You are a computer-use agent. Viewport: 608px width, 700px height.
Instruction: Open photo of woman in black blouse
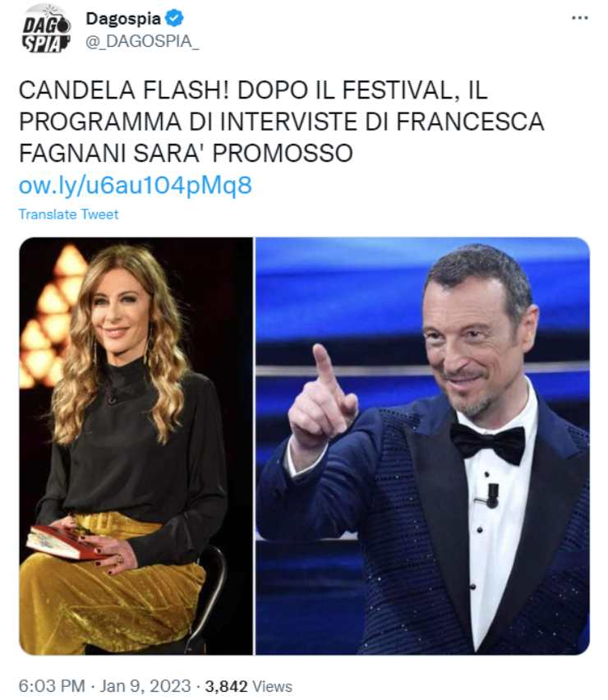coord(136,445)
